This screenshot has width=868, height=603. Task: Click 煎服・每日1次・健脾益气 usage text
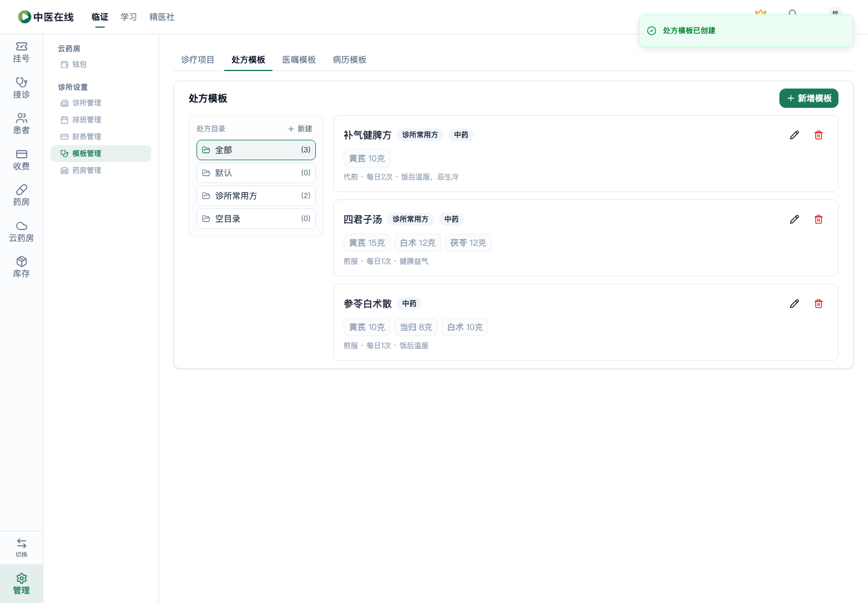pyautogui.click(x=386, y=261)
